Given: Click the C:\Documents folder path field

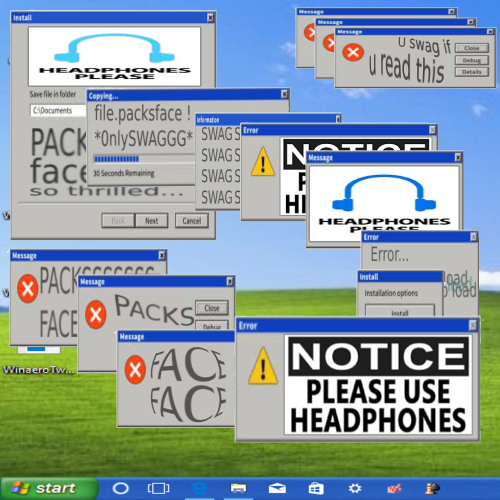Looking at the screenshot, I should pos(58,111).
